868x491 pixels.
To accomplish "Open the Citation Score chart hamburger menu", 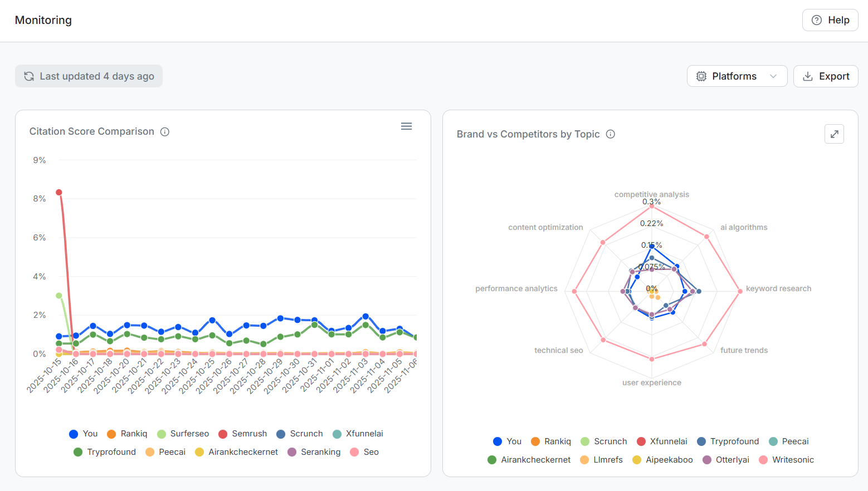I will pos(407,126).
